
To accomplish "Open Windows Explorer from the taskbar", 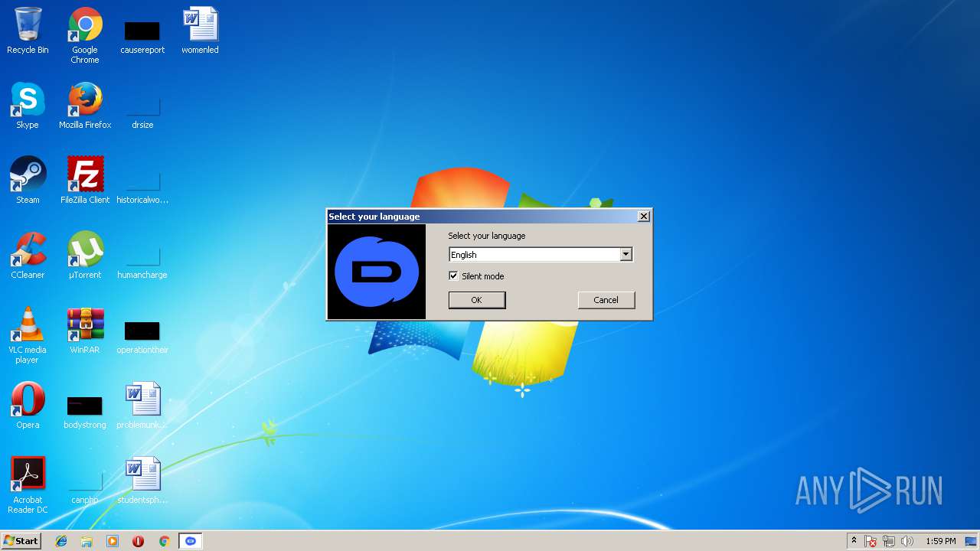I will coord(87,541).
